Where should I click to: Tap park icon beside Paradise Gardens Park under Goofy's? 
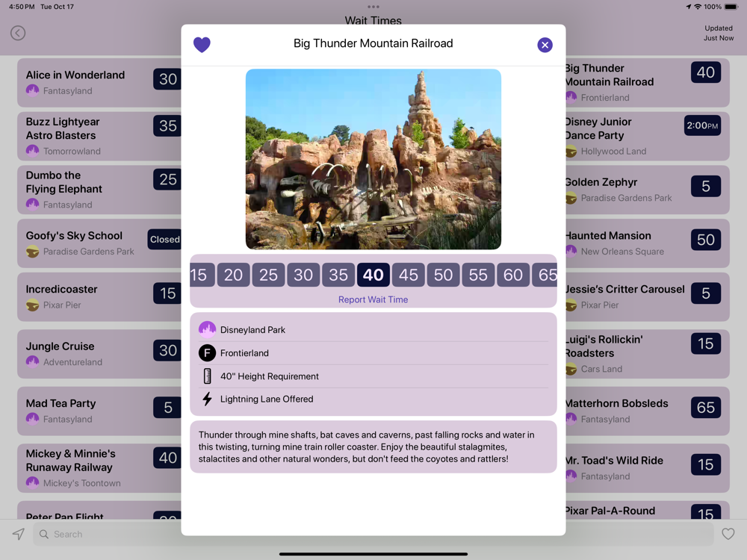[32, 252]
